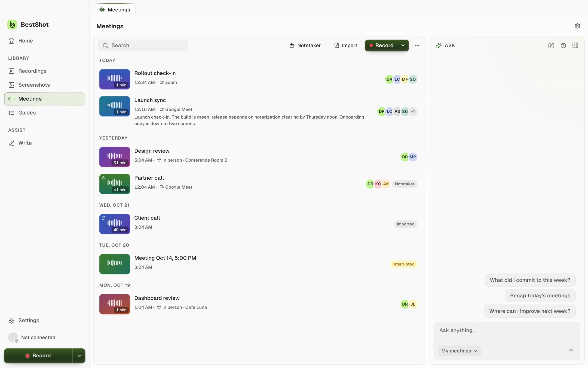The height and width of the screenshot is (368, 588).
Task: Click the MP avatar on Design review
Action: [413, 157]
